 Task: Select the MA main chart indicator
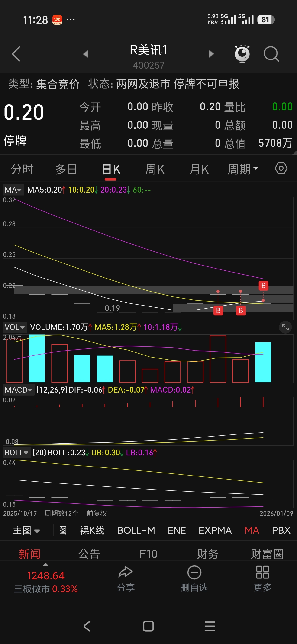coord(252,530)
